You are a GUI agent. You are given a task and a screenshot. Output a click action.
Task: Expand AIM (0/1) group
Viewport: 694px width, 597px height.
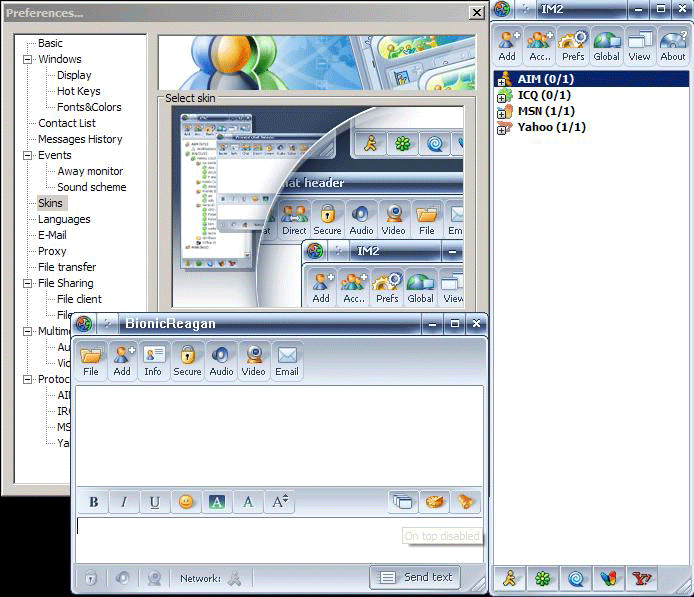coord(501,82)
